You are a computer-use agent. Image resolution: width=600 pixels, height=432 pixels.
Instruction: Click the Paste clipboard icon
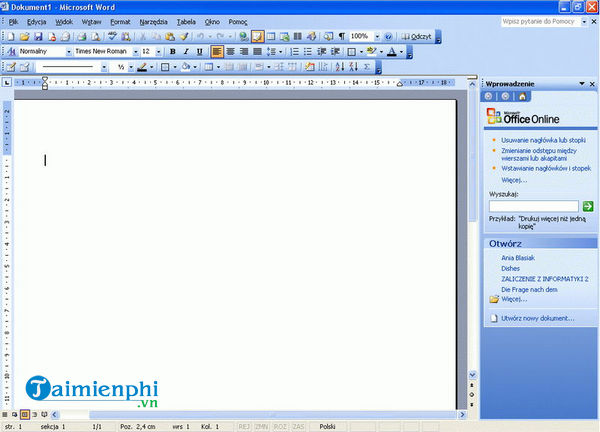[x=170, y=36]
